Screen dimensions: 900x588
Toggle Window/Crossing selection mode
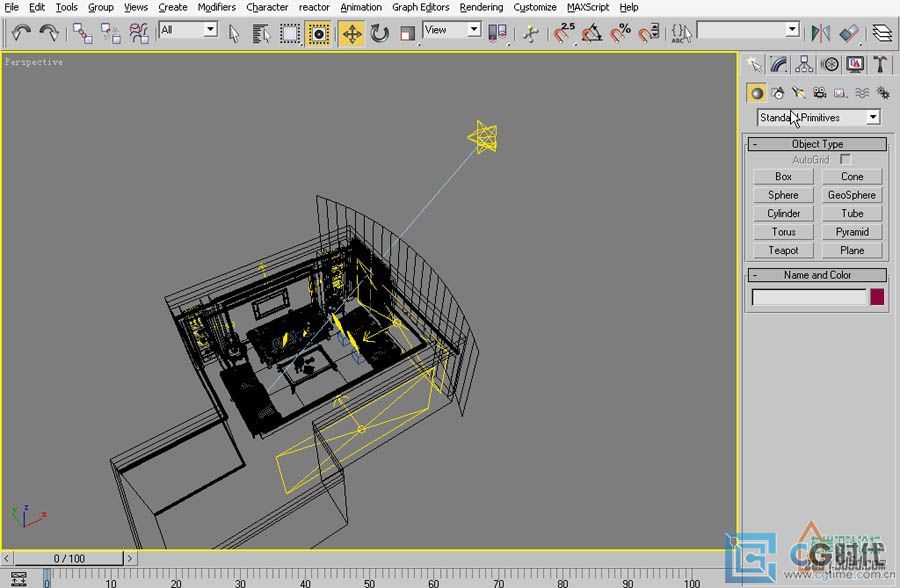pyautogui.click(x=318, y=34)
